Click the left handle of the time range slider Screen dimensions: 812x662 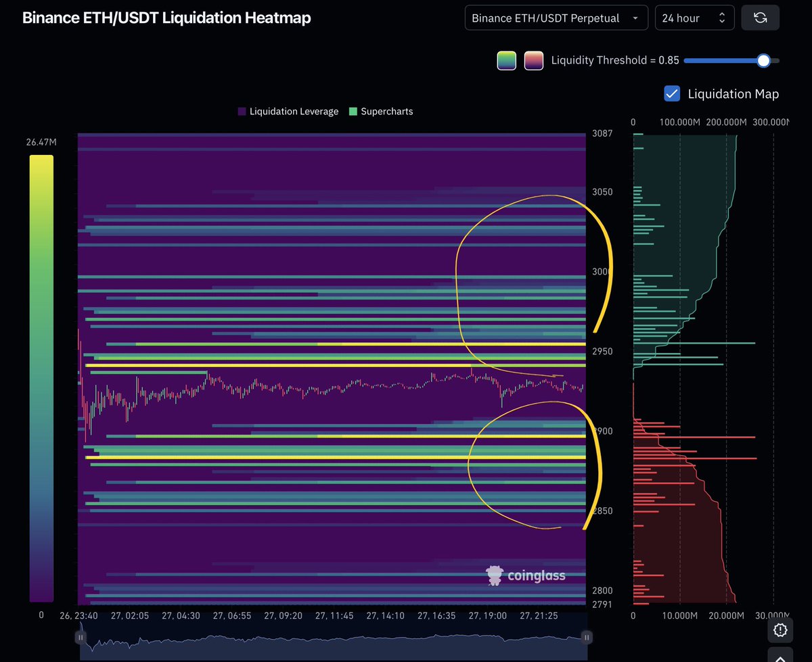(x=81, y=637)
